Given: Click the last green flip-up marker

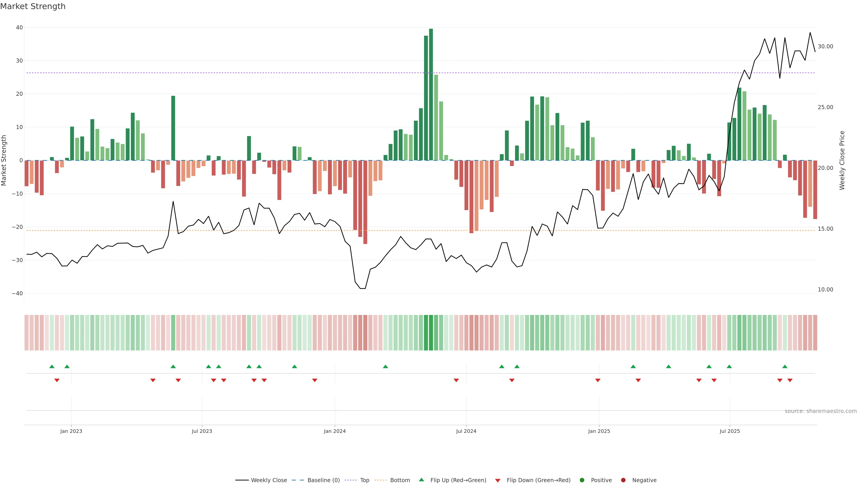Looking at the screenshot, I should [785, 366].
